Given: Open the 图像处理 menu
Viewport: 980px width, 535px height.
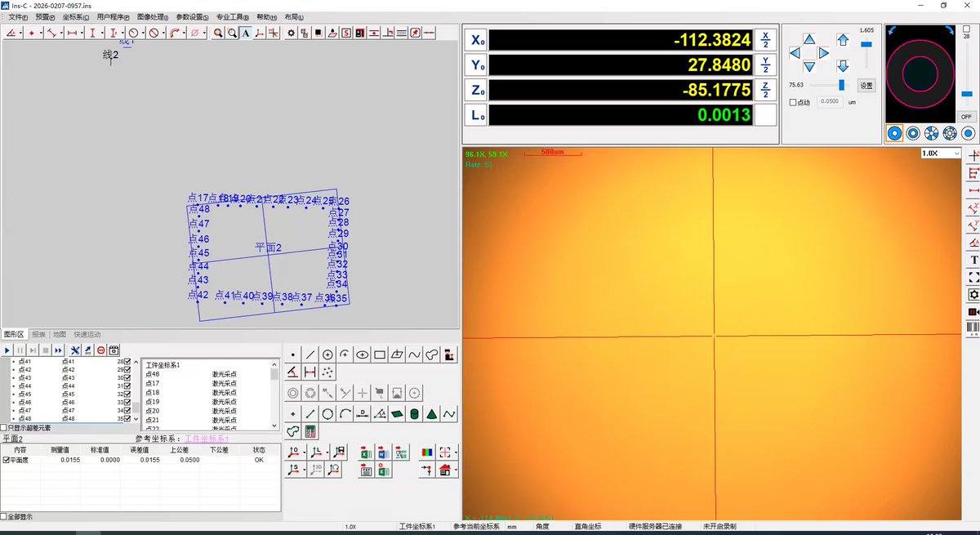Looking at the screenshot, I should [152, 16].
